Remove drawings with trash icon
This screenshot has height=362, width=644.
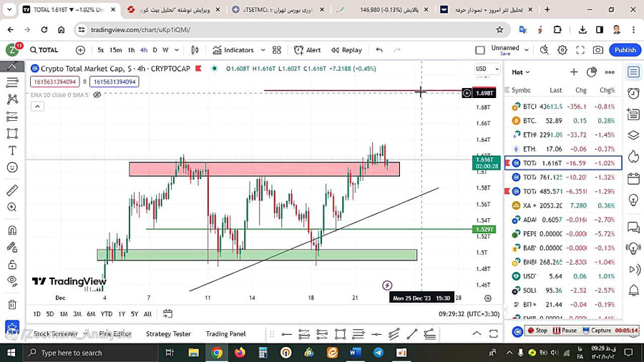[12, 305]
